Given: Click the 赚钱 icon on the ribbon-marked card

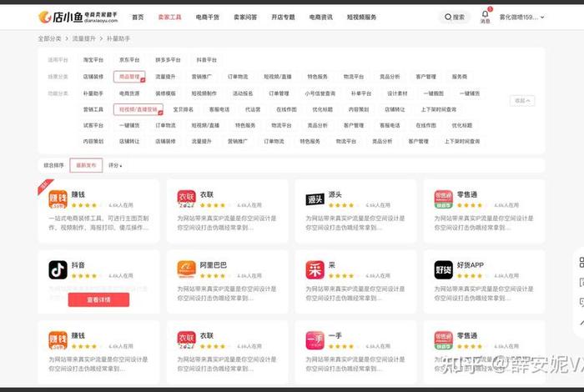Looking at the screenshot, I should point(58,199).
